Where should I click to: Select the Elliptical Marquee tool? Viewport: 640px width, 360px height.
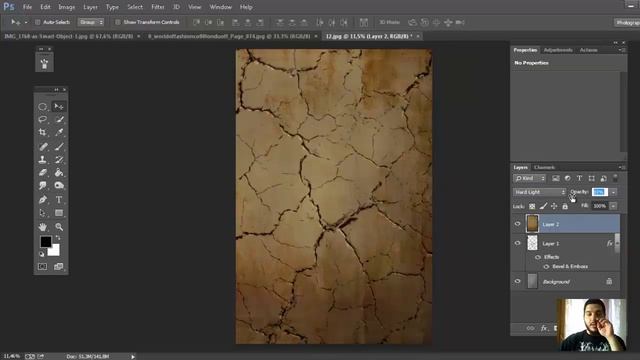(x=42, y=107)
